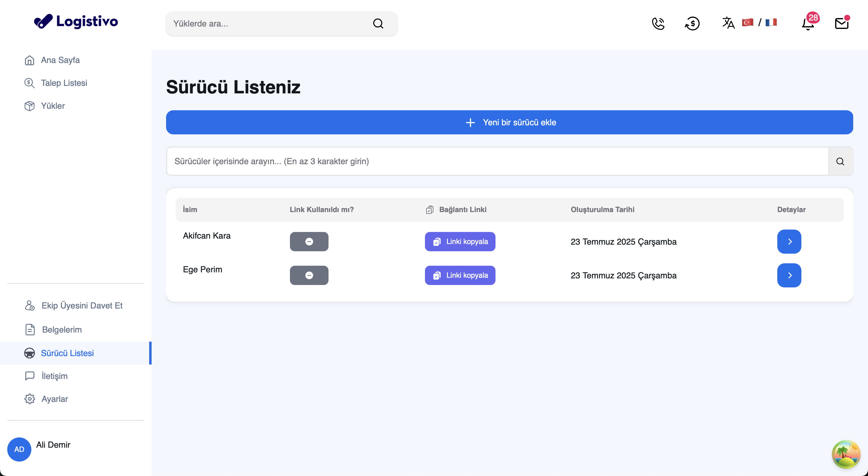Click the beach palm tree floating widget

pos(846,454)
